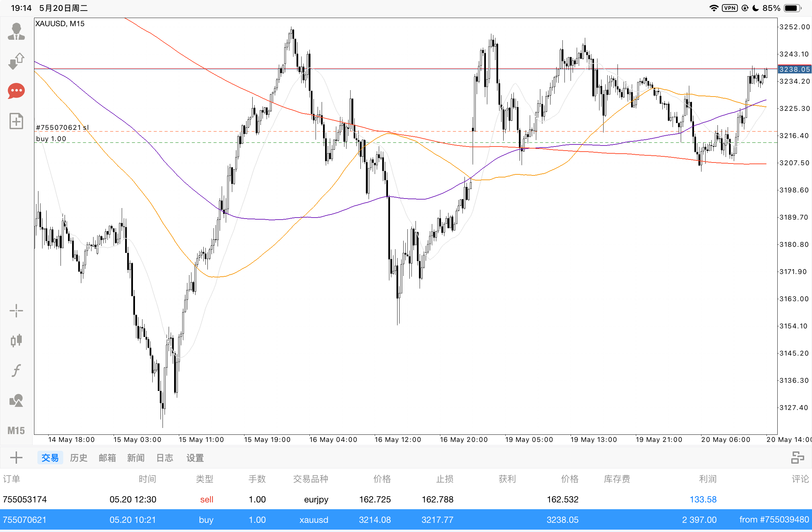812x532 pixels.
Task: Open the chart objects shapes icon
Action: (x=16, y=400)
